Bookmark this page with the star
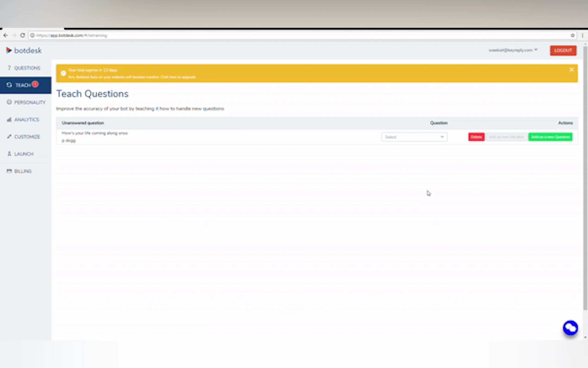Image resolution: width=588 pixels, height=368 pixels. (x=572, y=35)
